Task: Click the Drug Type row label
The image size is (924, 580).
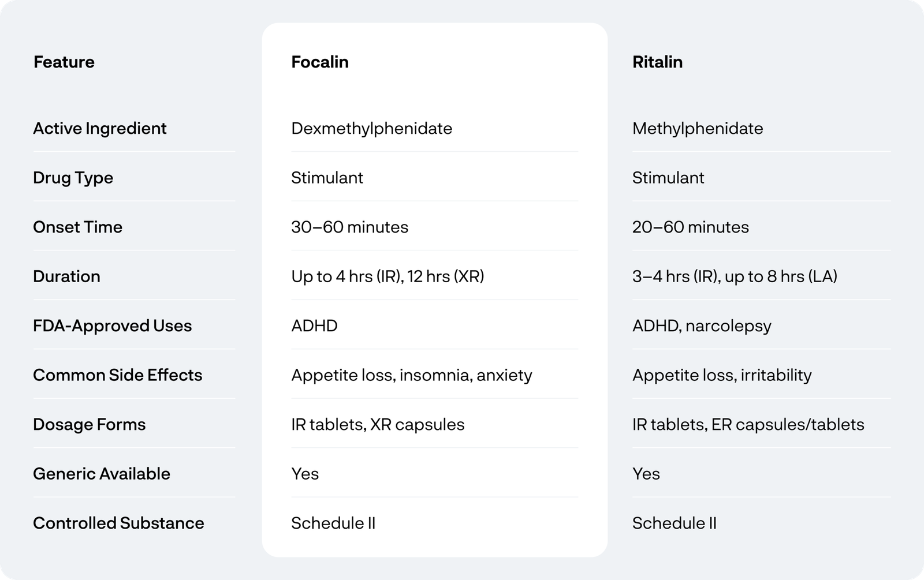Action: point(73,178)
